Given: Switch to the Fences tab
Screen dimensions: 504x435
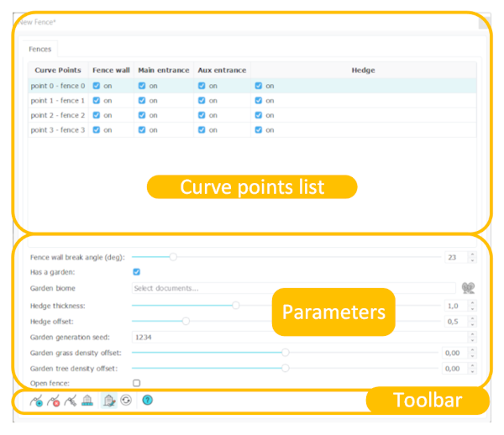Looking at the screenshot, I should (39, 50).
